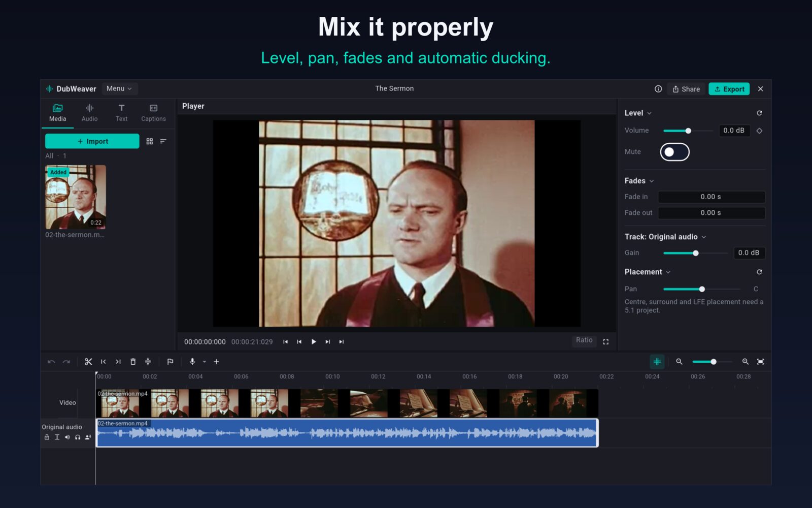This screenshot has width=812, height=508.
Task: Delete the selected clip with trash icon
Action: [x=133, y=362]
